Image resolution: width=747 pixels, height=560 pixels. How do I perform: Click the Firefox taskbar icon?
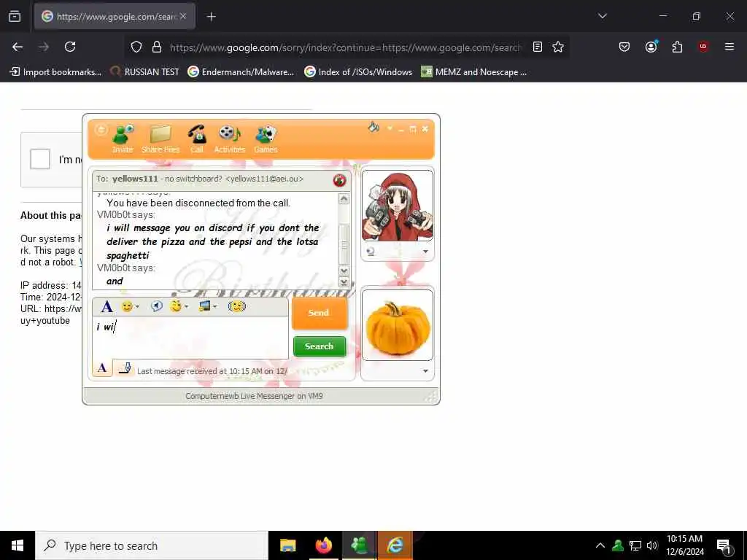click(323, 545)
